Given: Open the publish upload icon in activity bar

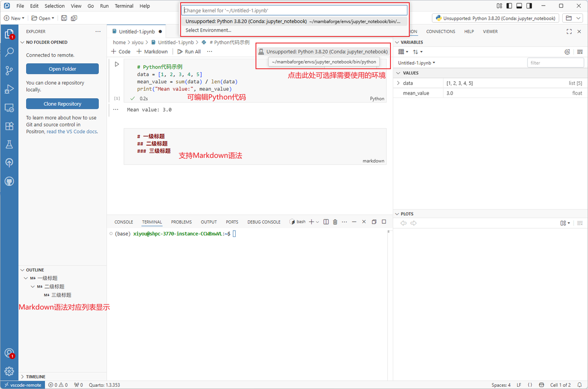Looking at the screenshot, I should [x=9, y=163].
